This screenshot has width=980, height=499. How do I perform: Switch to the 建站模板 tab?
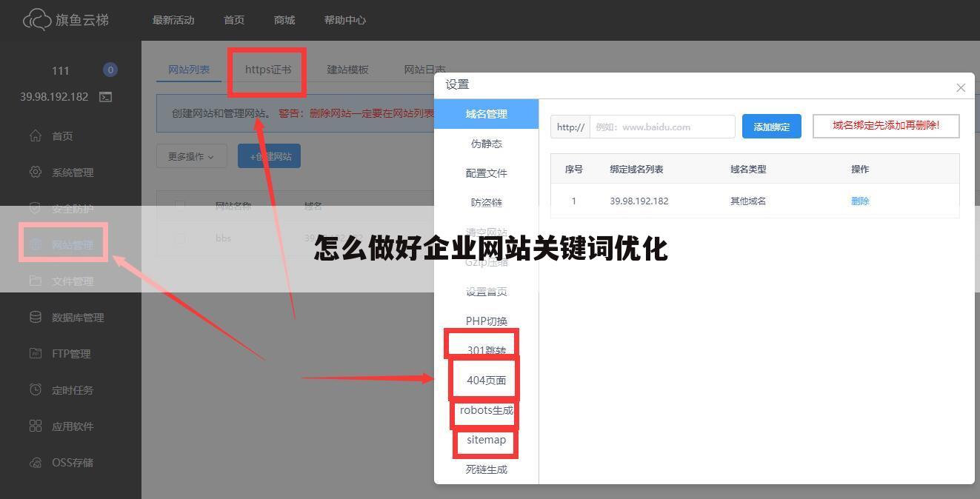(348, 70)
